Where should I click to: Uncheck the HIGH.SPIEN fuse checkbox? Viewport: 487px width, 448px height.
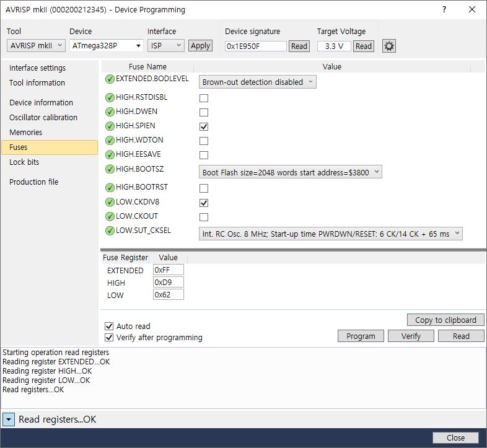(204, 127)
